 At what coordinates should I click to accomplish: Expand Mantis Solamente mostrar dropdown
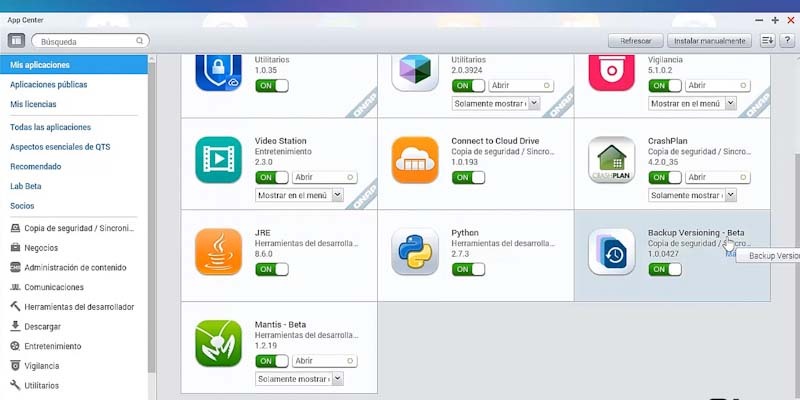point(299,379)
